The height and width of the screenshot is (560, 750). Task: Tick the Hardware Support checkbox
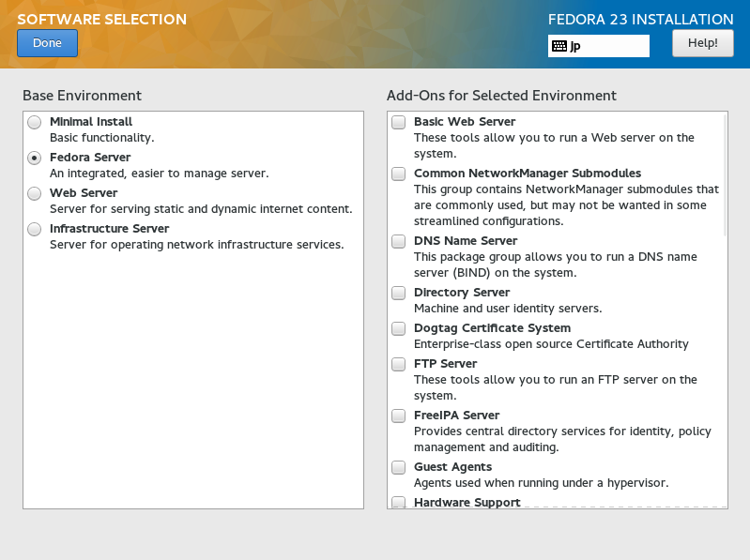(398, 502)
